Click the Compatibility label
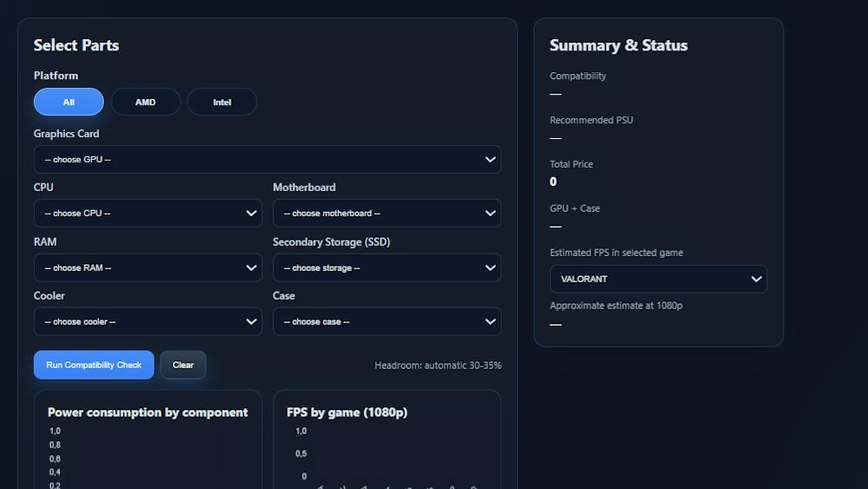 point(578,76)
